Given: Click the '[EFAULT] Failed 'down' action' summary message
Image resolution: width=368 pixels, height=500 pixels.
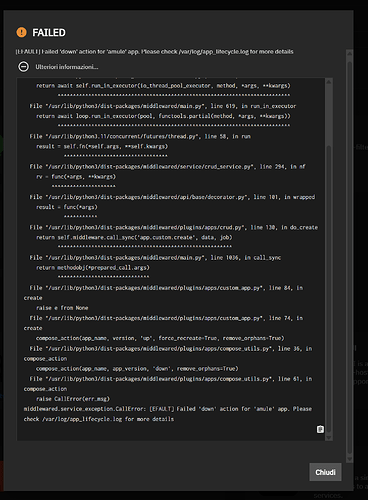Looking at the screenshot, I should click(x=154, y=51).
